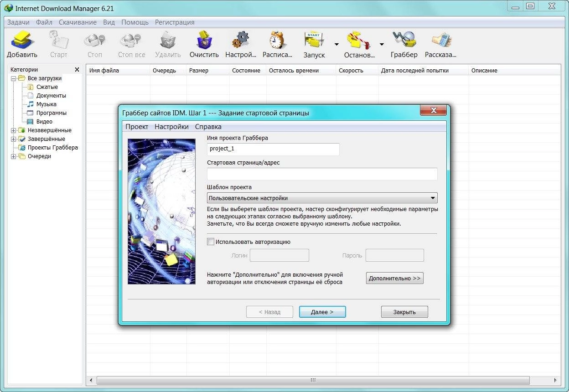
Task: Open Настройки gear toolbar icon
Action: (241, 40)
